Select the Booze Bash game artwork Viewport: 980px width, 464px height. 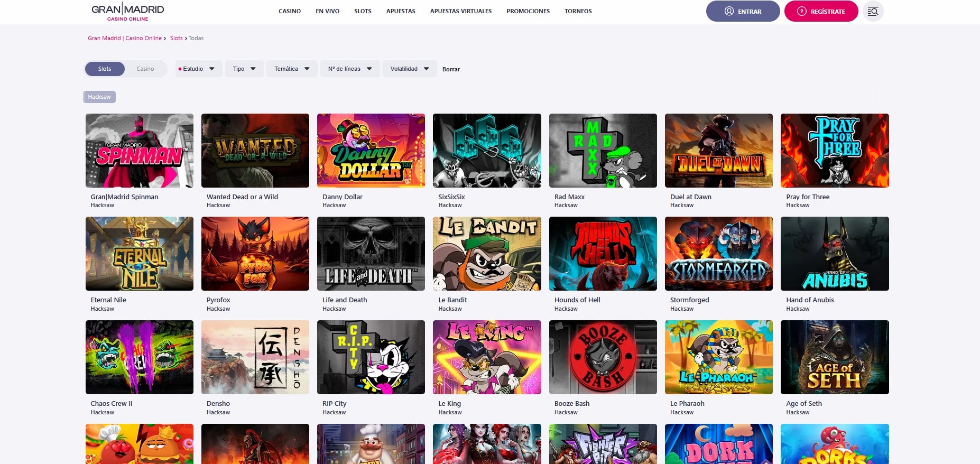[603, 357]
